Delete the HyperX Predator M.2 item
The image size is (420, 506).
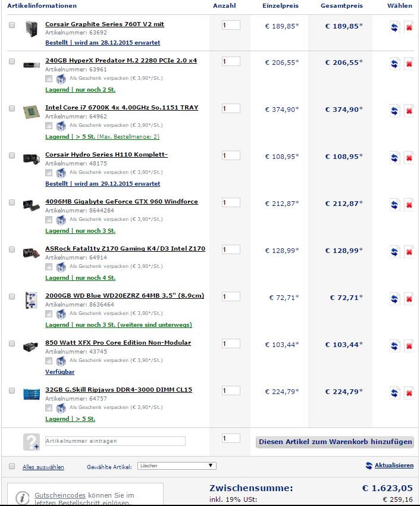(409, 64)
